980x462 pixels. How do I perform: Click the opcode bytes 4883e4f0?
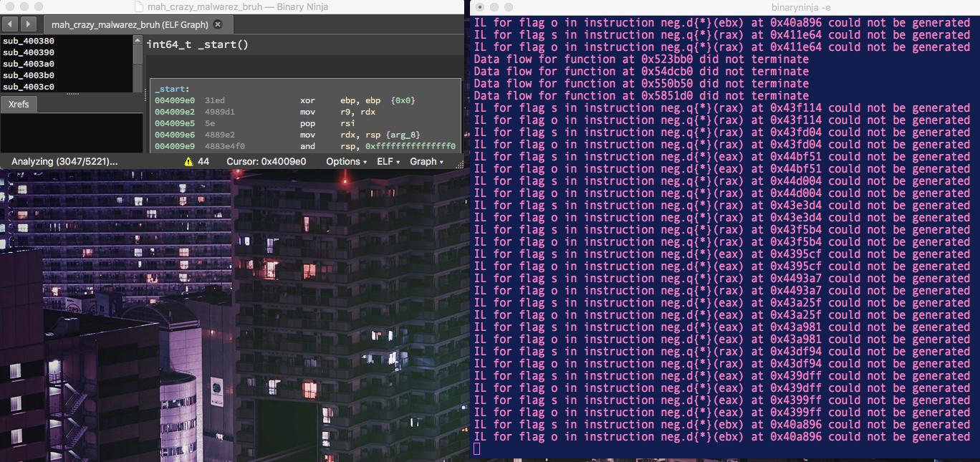(x=226, y=146)
